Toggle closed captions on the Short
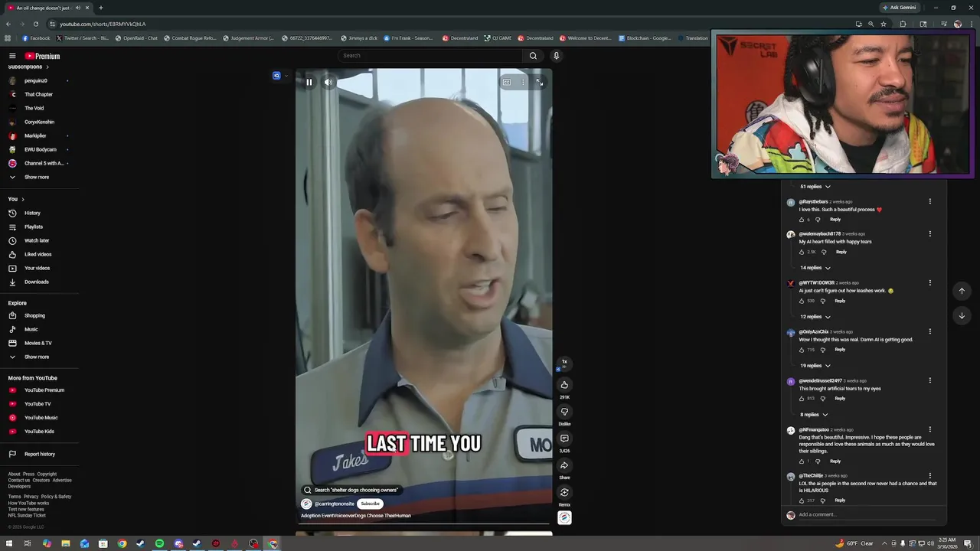Viewport: 980px width, 551px height. click(507, 82)
